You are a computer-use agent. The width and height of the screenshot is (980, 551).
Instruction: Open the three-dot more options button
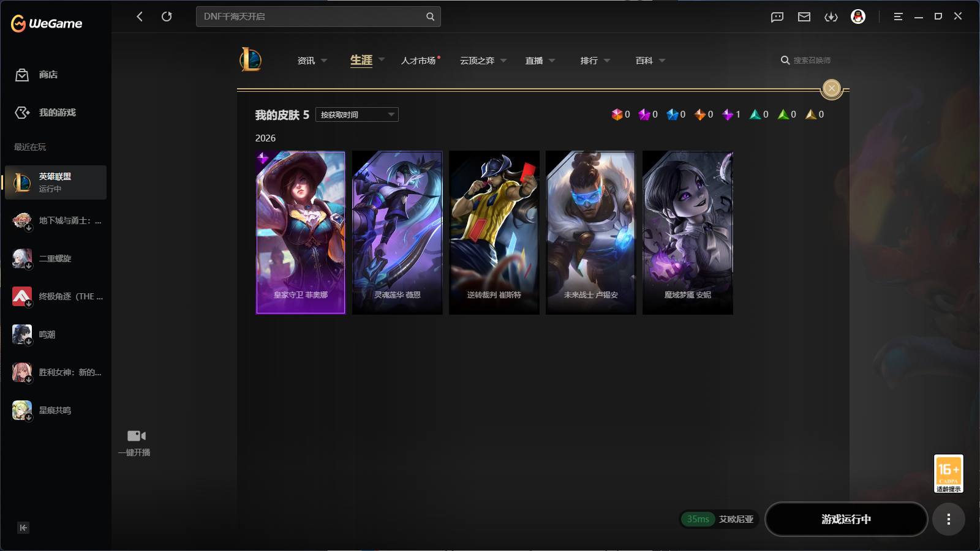949,519
